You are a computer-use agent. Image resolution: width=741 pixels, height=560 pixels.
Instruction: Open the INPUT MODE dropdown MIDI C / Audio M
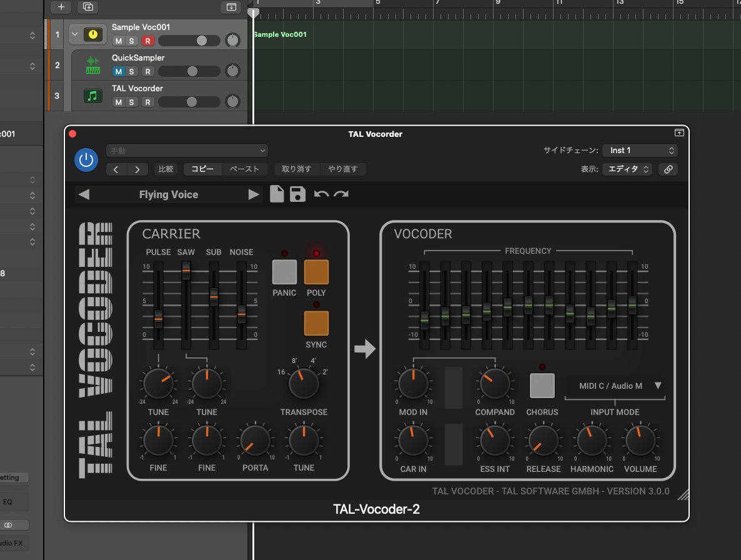(615, 386)
